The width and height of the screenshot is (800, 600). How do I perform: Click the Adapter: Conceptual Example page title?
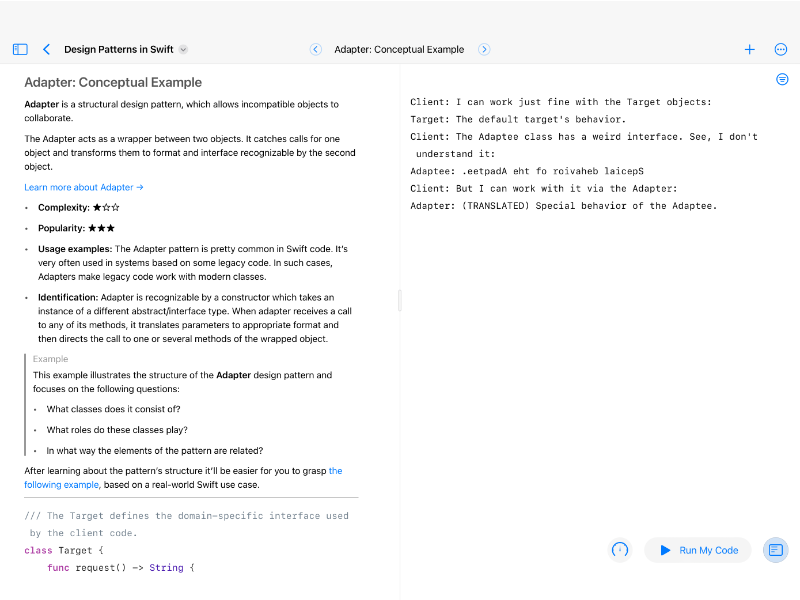pyautogui.click(x=399, y=49)
